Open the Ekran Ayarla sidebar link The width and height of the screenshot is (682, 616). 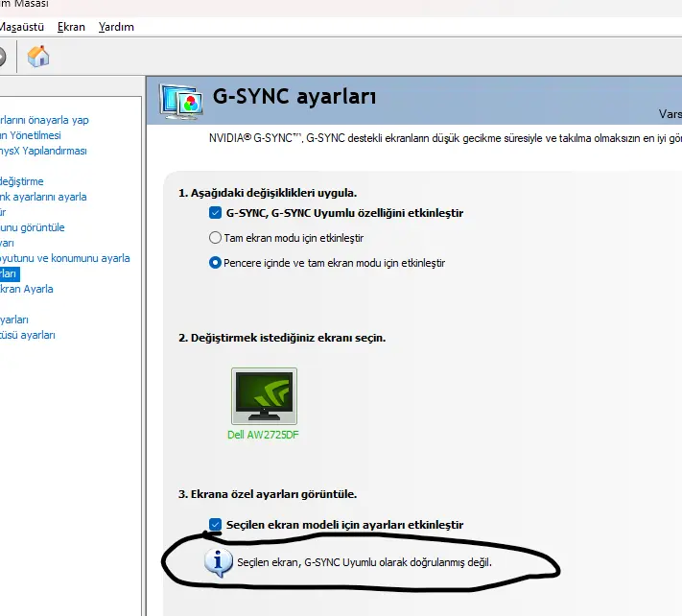pyautogui.click(x=27, y=289)
